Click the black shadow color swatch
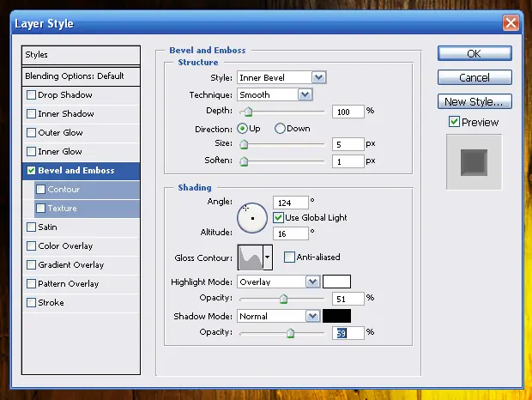The width and height of the screenshot is (532, 400). 337,316
